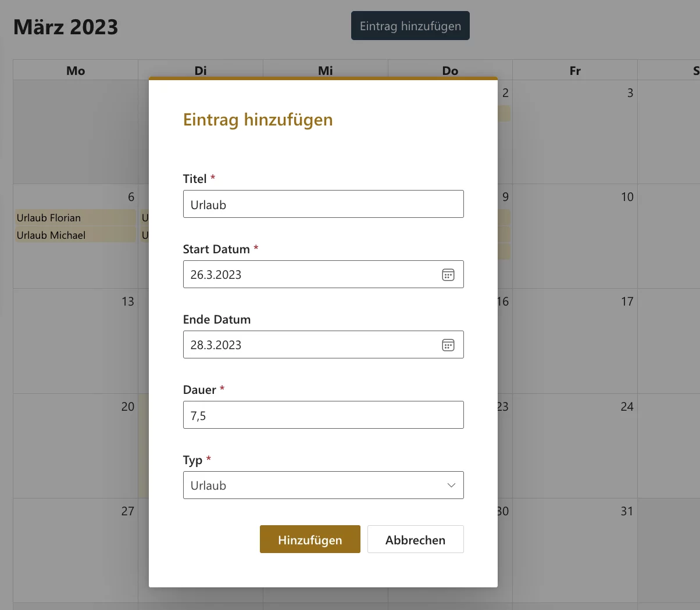Open the Ende Datum calendar picker icon

448,345
